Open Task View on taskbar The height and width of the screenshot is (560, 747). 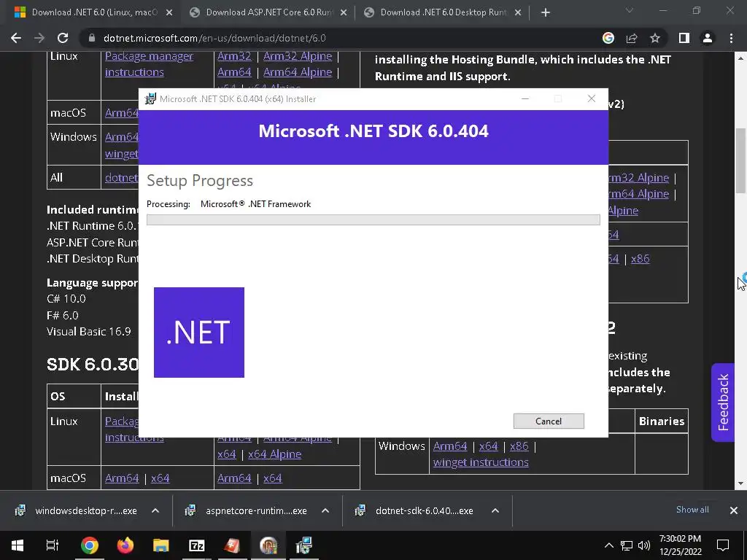tap(53, 545)
